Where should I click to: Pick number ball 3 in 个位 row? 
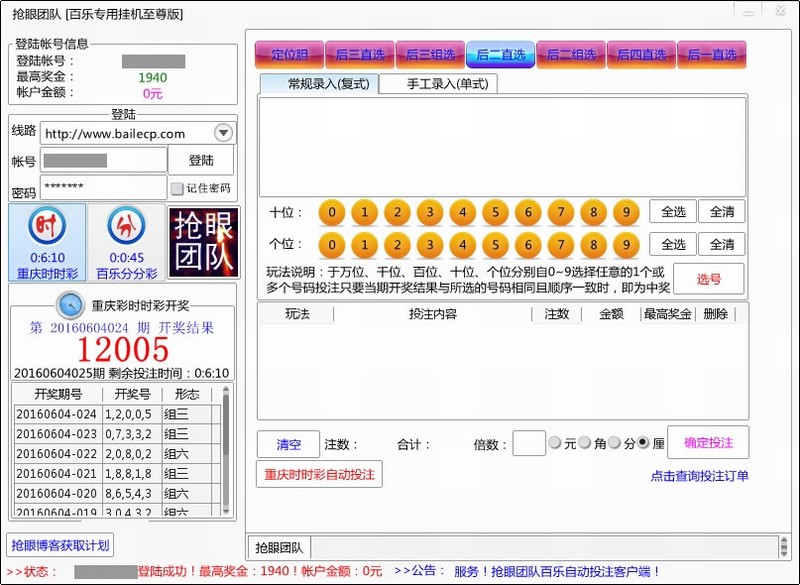431,245
